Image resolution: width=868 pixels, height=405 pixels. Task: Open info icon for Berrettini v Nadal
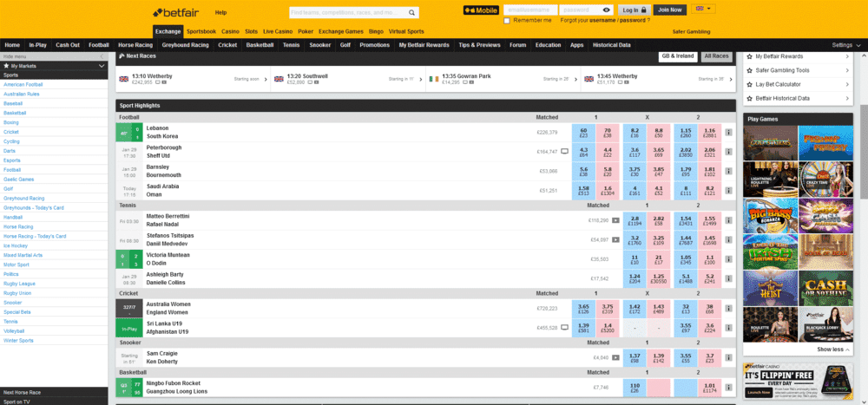coord(728,220)
